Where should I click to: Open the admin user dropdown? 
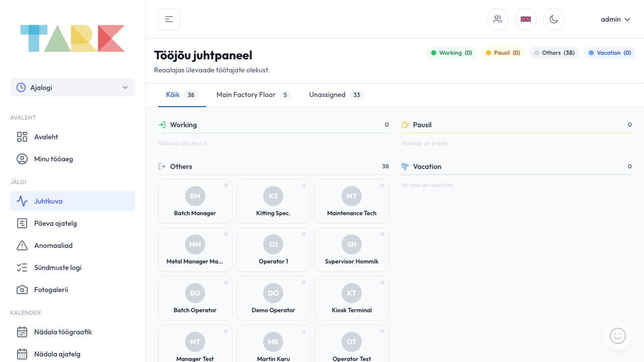(x=615, y=19)
